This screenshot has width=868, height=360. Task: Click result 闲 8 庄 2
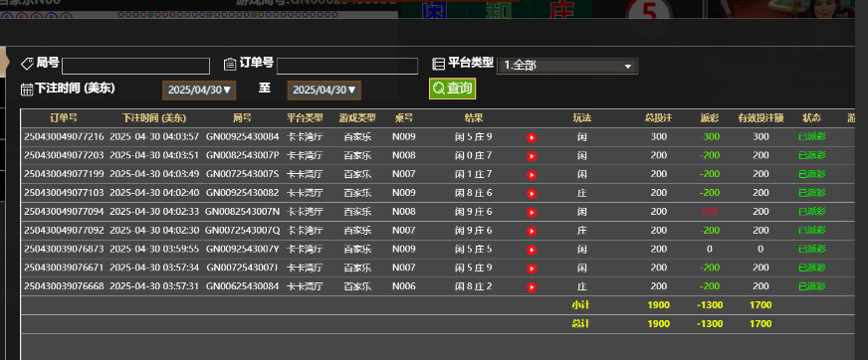point(473,286)
